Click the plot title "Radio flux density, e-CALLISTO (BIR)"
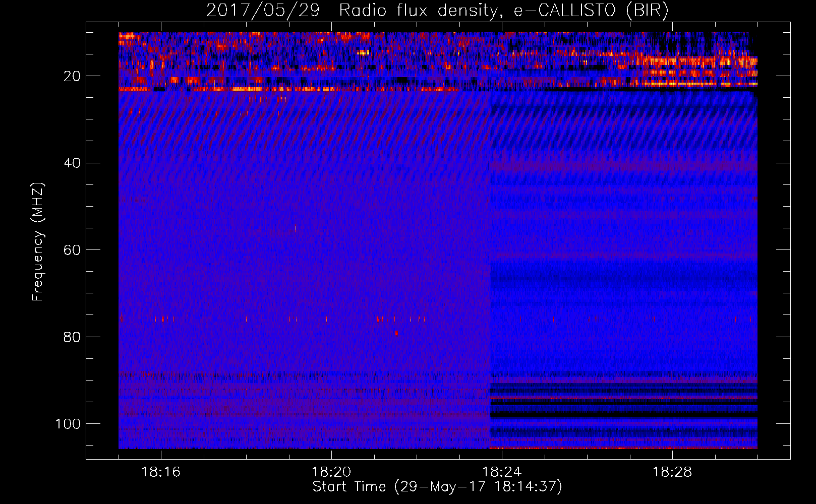 503,11
